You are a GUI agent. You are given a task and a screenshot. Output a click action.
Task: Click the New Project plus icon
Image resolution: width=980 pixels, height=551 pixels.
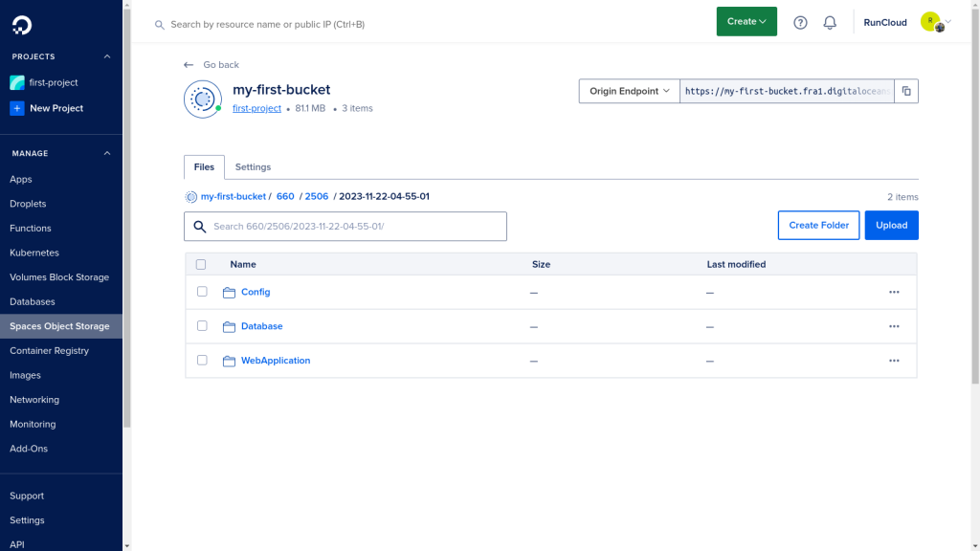tap(17, 108)
